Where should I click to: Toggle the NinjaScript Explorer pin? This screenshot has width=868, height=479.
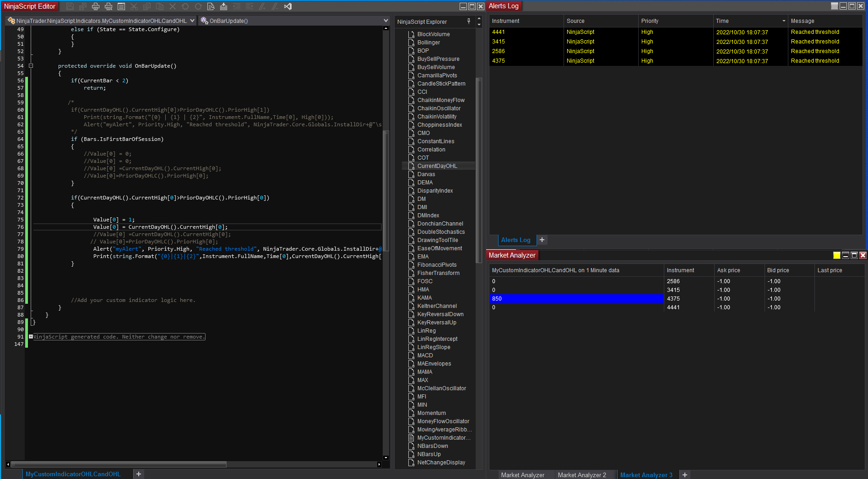[468, 21]
